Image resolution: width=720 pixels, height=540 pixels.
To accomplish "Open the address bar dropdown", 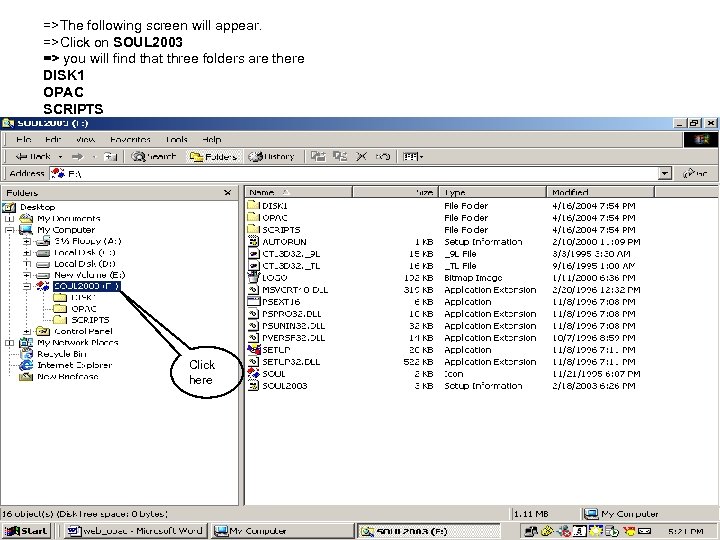I will point(664,174).
